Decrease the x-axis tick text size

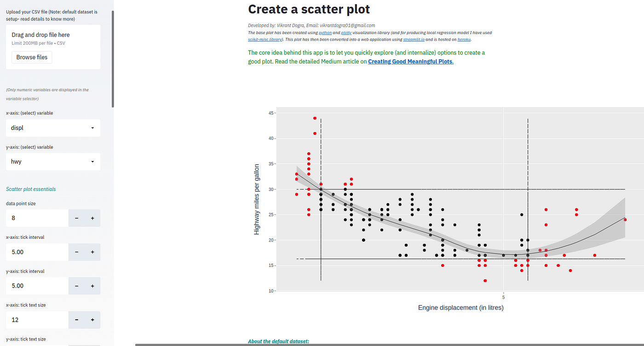(76, 320)
